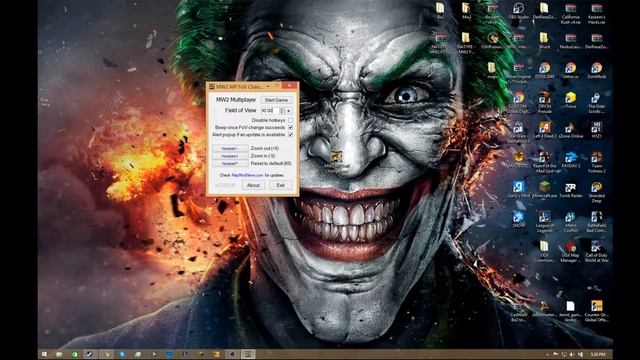
Task: Select the PAYDAY 2 desktop shortcut
Action: 571,160
